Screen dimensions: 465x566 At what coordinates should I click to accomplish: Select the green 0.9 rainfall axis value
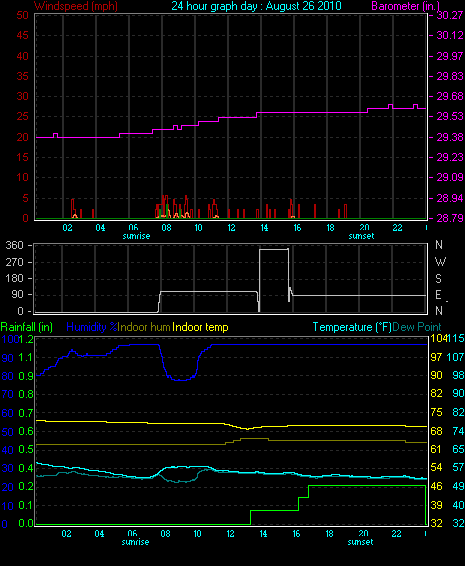pos(26,376)
